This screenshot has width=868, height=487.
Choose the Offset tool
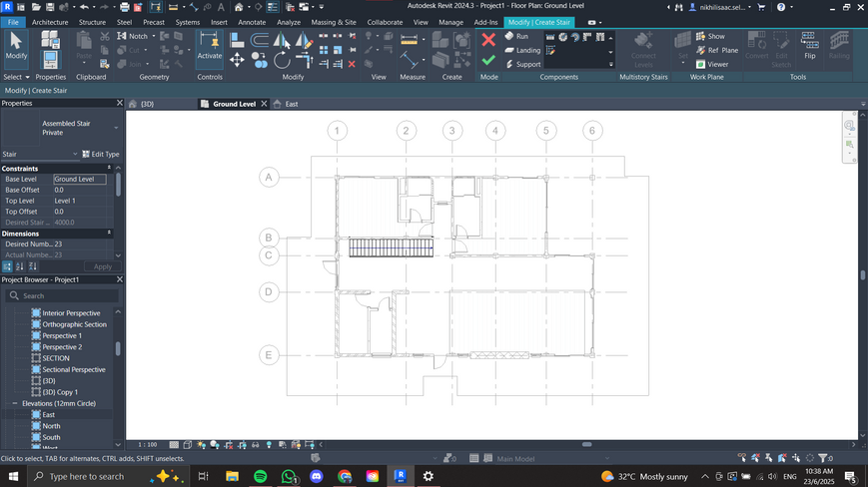pos(259,40)
